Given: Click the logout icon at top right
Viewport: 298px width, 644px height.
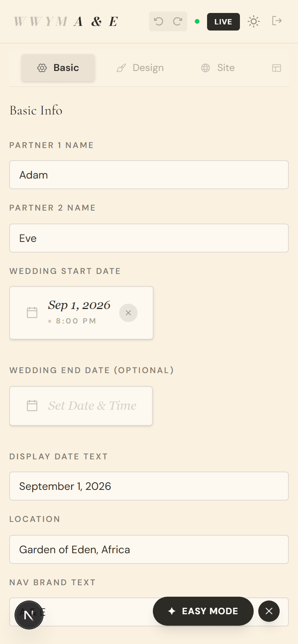Looking at the screenshot, I should (277, 21).
